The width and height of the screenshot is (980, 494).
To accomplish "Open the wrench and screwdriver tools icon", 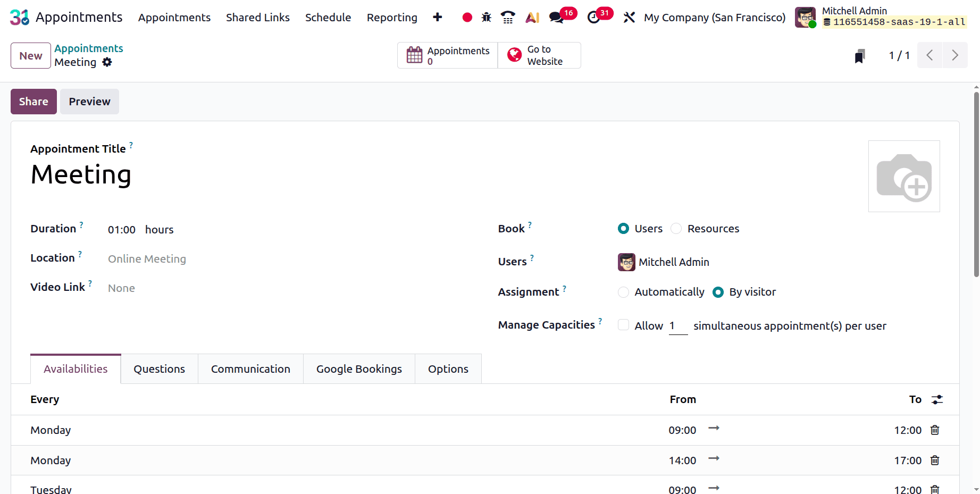I will 629,18.
